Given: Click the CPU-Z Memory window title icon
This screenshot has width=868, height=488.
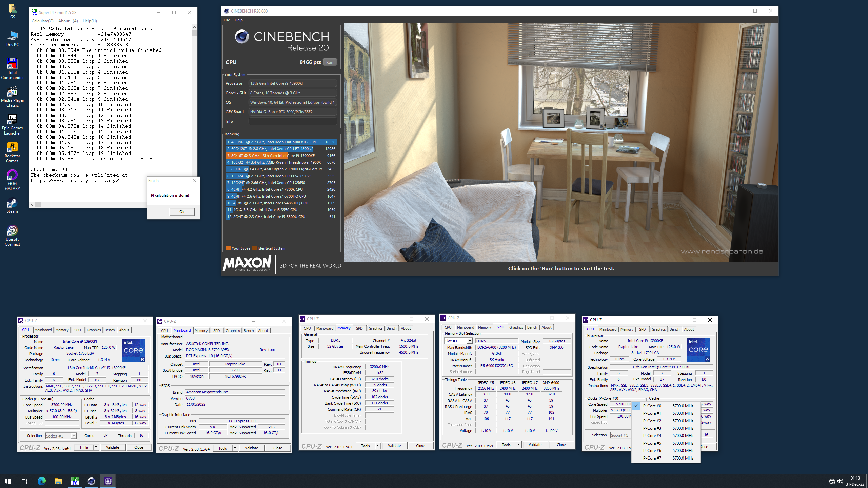Looking at the screenshot, I should pyautogui.click(x=302, y=319).
